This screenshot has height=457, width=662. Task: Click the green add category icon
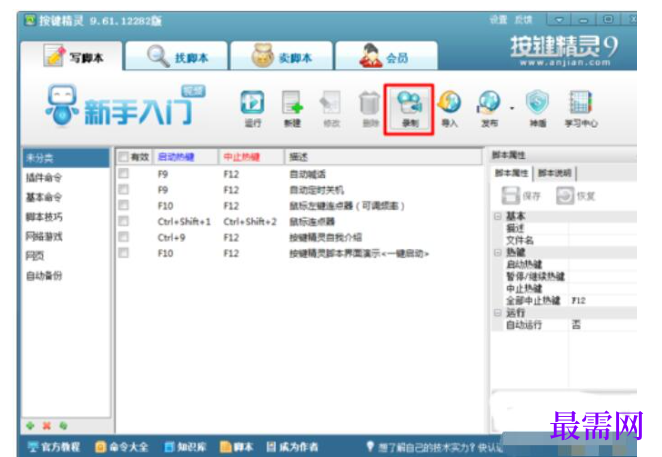click(x=30, y=426)
